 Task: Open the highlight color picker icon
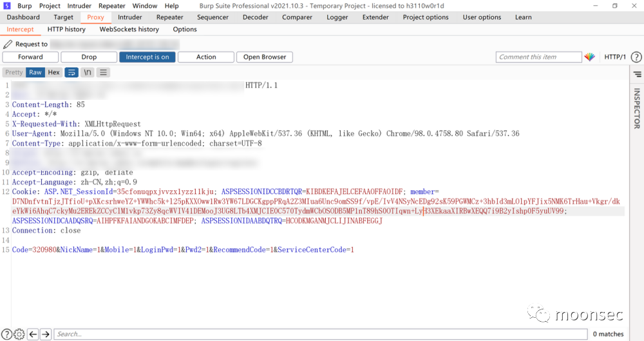pos(590,57)
